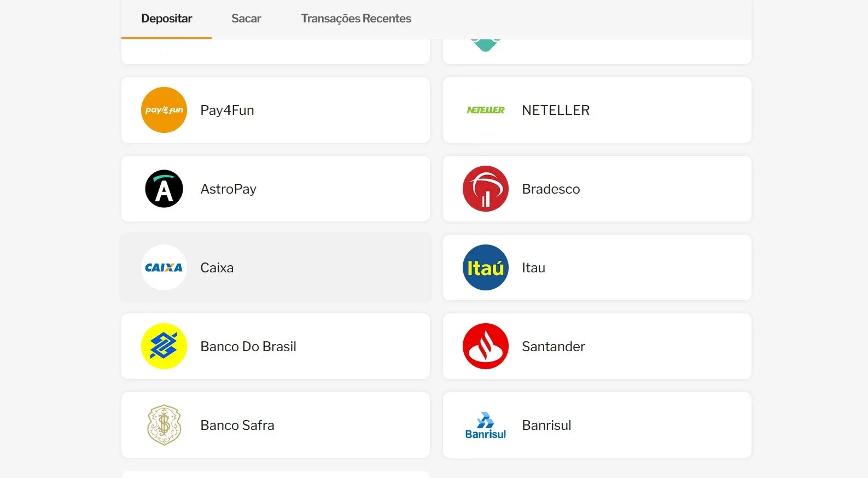Click the orange Pay4Fun logo icon

(164, 110)
